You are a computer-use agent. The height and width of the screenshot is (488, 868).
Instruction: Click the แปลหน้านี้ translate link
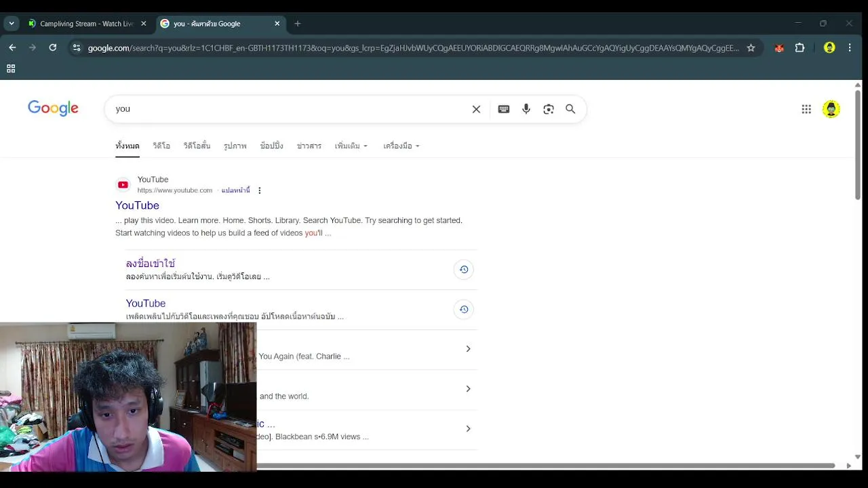[x=235, y=190]
